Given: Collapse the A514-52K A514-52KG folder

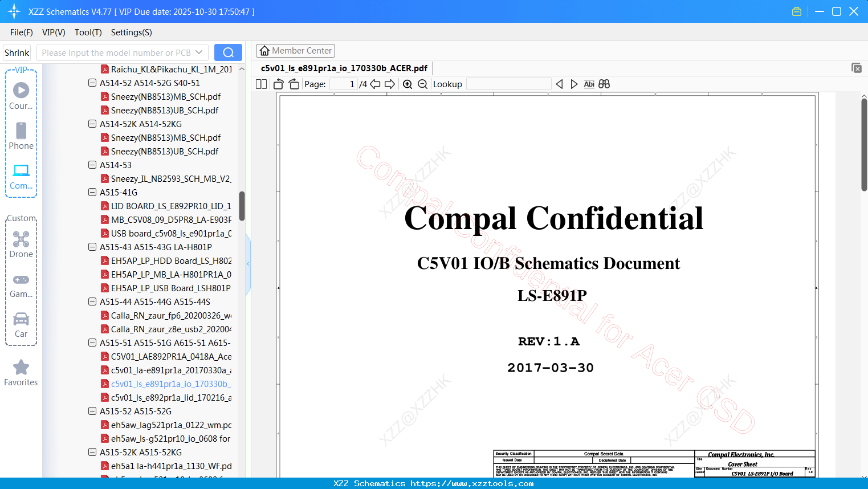Looking at the screenshot, I should tap(92, 124).
